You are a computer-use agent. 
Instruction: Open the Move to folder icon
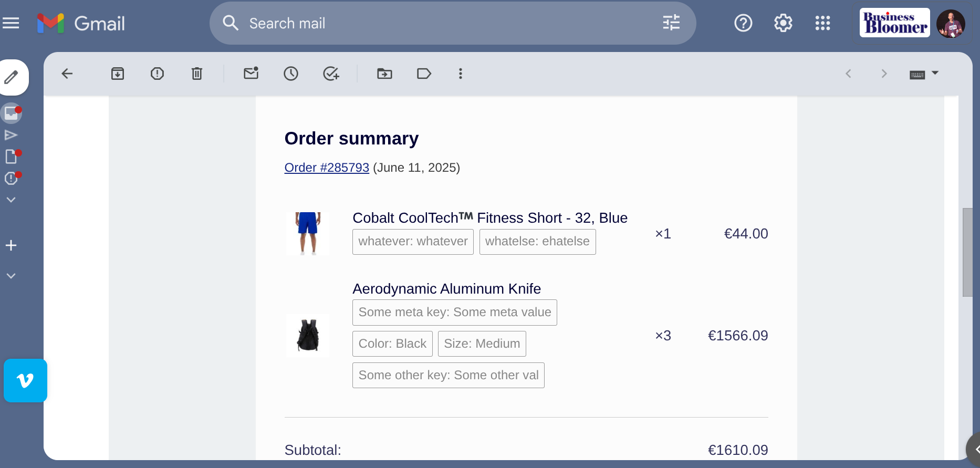click(384, 74)
